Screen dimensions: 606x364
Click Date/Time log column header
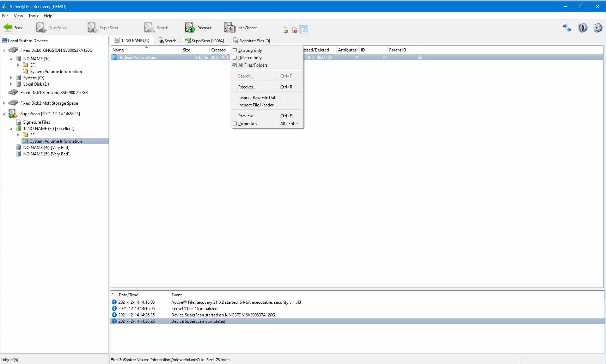point(143,295)
